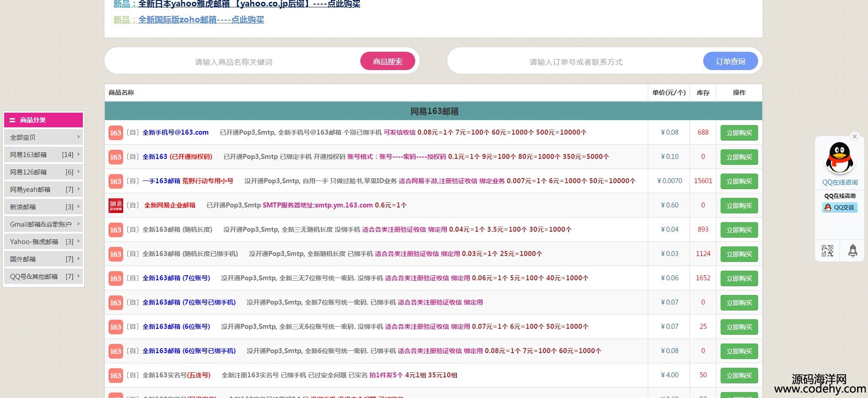Click the 163 icon for 随机长度已绑手机 row
This screenshot has height=398, width=868.
click(x=116, y=254)
